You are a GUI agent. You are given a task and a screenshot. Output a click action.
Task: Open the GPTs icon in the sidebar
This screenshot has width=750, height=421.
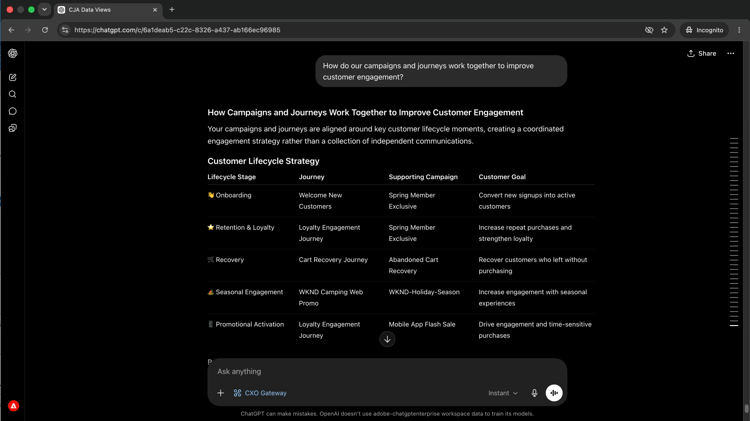point(13,128)
